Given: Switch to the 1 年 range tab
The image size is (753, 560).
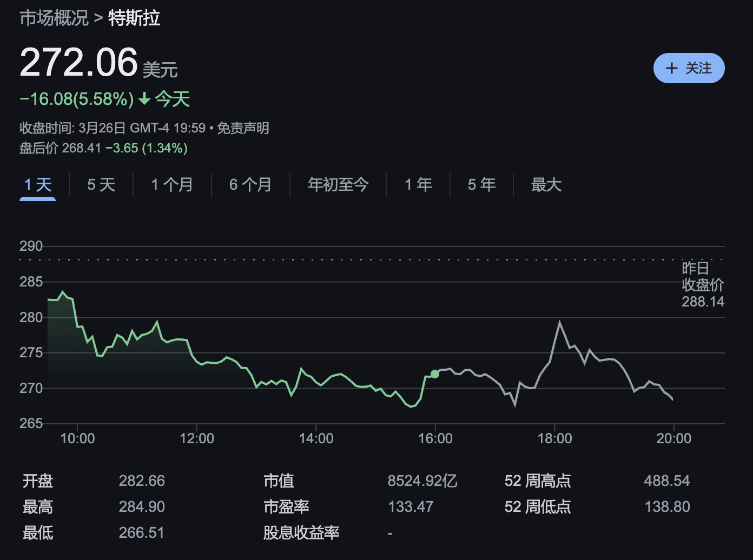Looking at the screenshot, I should click(x=418, y=185).
